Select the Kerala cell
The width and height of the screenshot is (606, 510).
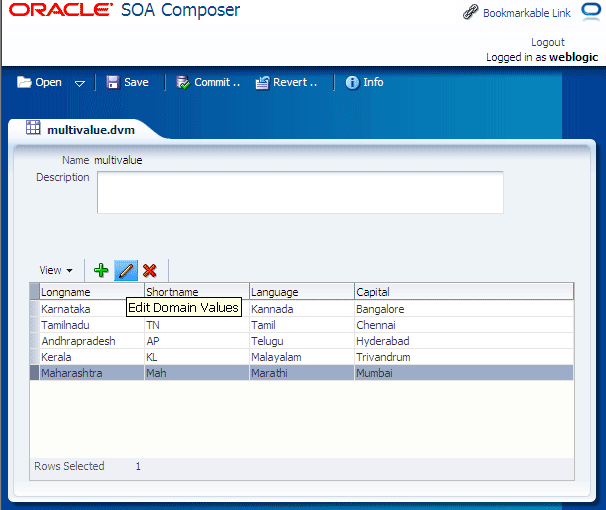tap(92, 357)
